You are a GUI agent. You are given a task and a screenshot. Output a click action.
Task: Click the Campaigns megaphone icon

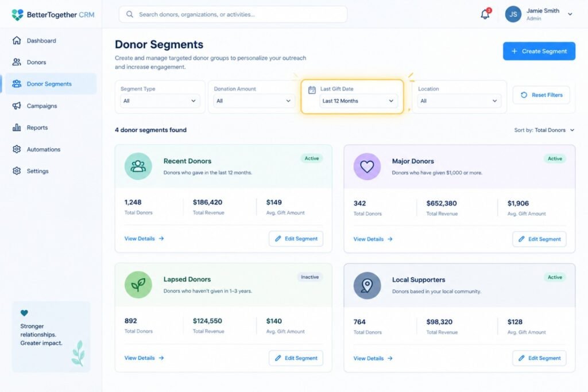[x=17, y=106]
